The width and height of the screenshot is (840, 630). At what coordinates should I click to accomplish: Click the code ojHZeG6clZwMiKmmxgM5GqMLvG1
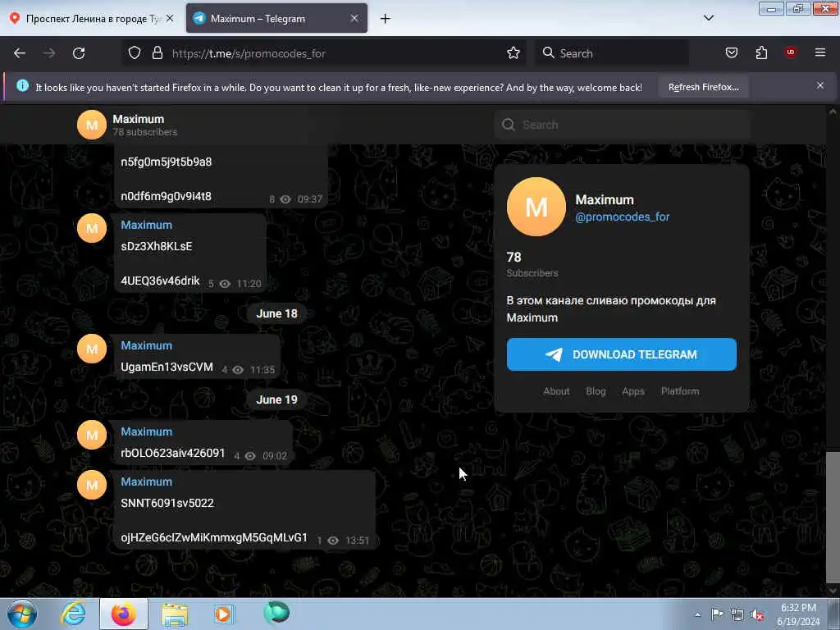click(214, 537)
